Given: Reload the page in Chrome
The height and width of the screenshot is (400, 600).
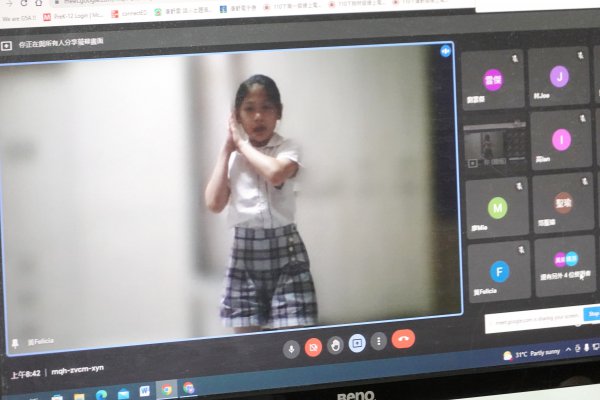Looking at the screenshot, I should [x=24, y=3].
